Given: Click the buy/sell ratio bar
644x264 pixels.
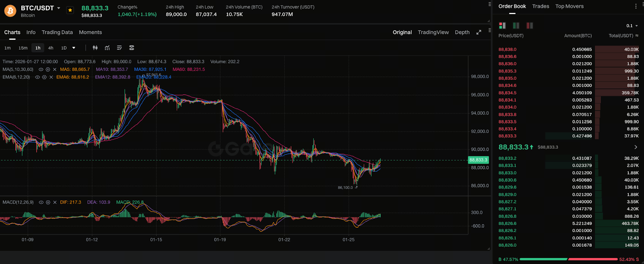Looking at the screenshot, I should point(568,259).
